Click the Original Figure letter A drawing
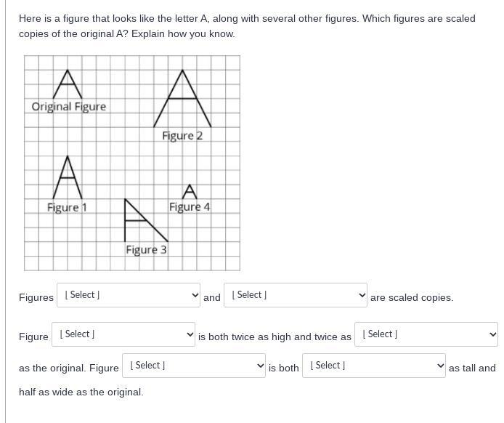 [68, 84]
